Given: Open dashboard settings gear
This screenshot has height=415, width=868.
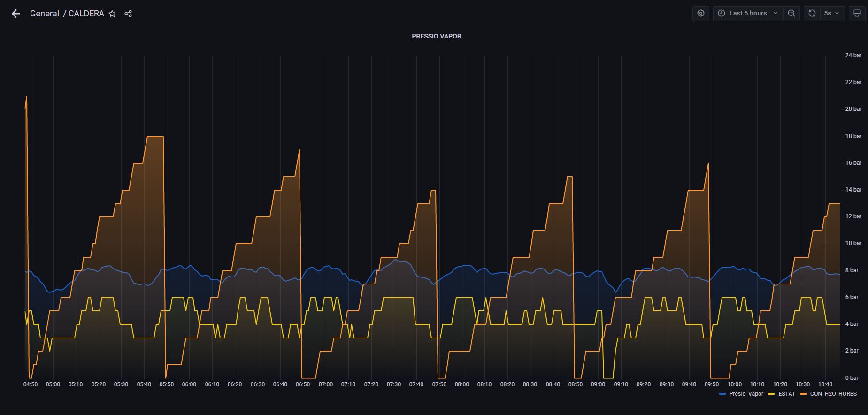Looking at the screenshot, I should (x=701, y=13).
